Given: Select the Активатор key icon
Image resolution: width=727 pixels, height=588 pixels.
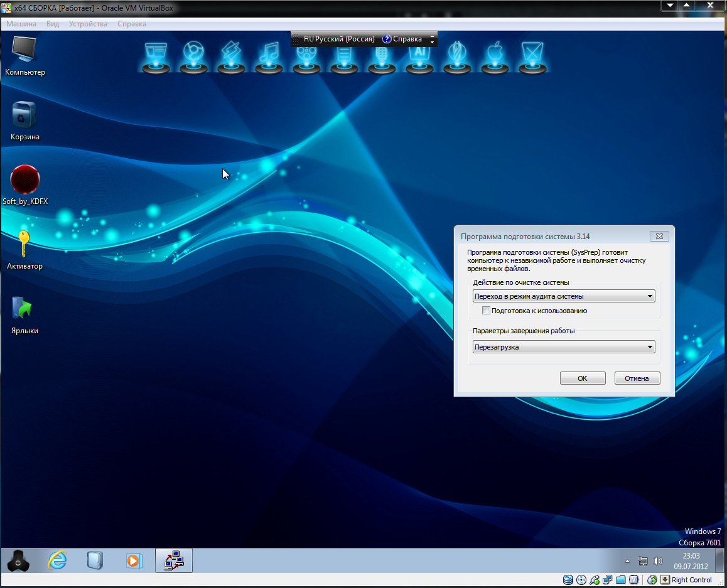Looking at the screenshot, I should tap(24, 250).
